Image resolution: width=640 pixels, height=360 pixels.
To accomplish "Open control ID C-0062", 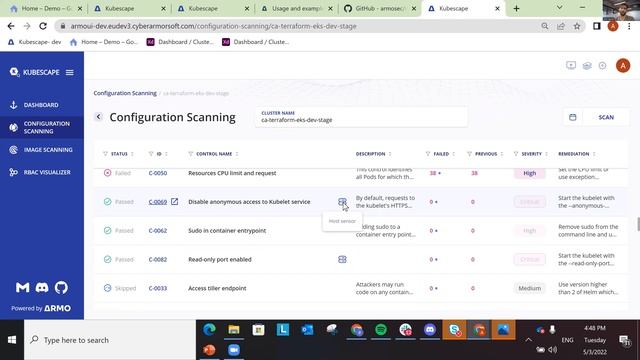I will [x=158, y=231].
